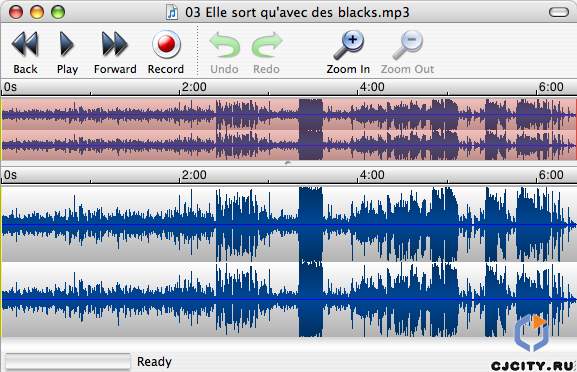The width and height of the screenshot is (577, 372).
Task: Toggle toolbar using the title bar pill button
Action: click(x=559, y=12)
